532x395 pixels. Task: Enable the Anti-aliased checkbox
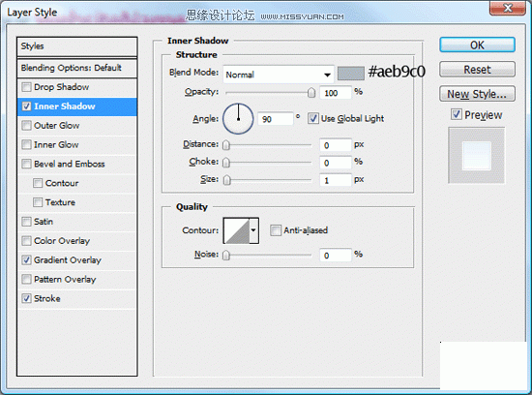click(275, 230)
